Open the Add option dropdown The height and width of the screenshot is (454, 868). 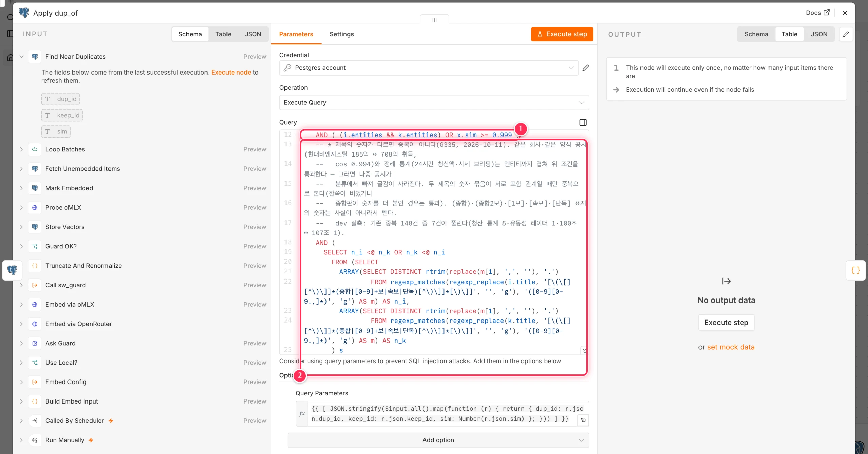pos(438,440)
